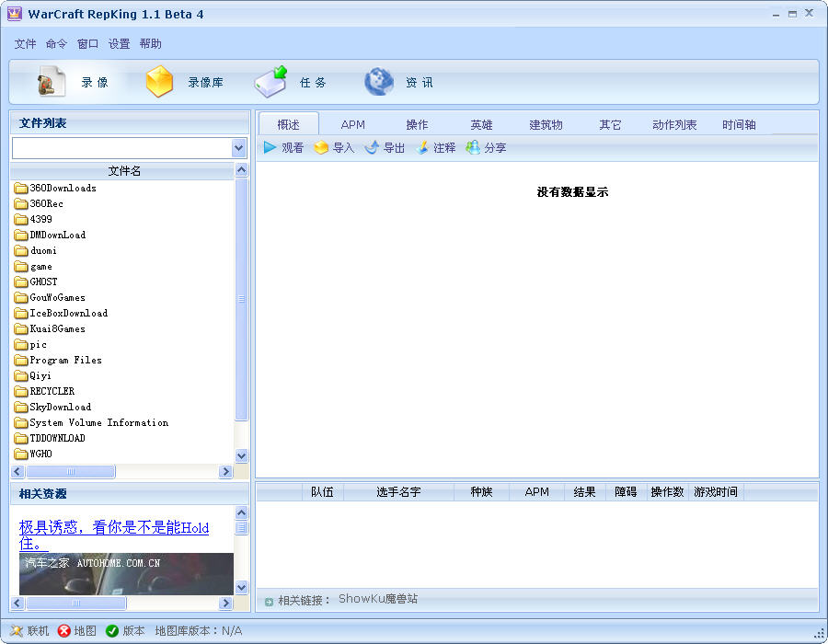The height and width of the screenshot is (644, 828).
Task: Click the 观看 play button
Action: tap(270, 147)
